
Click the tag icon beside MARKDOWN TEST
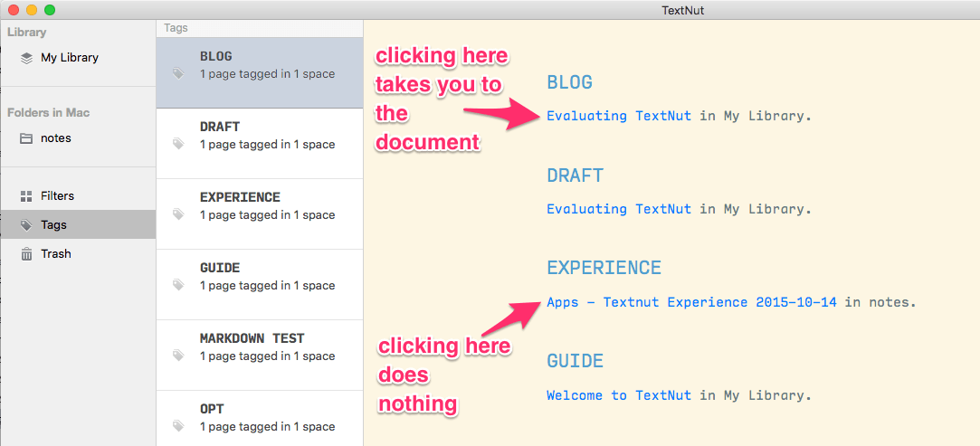coord(178,356)
